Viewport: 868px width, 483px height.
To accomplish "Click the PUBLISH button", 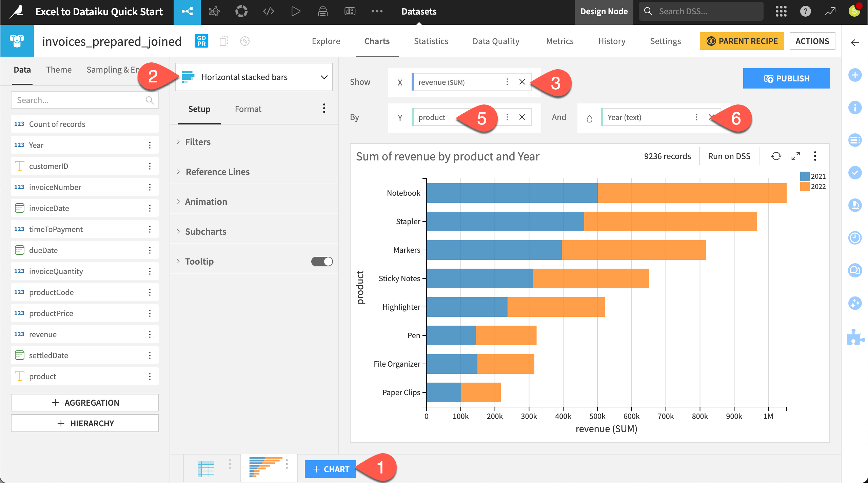I will [786, 78].
